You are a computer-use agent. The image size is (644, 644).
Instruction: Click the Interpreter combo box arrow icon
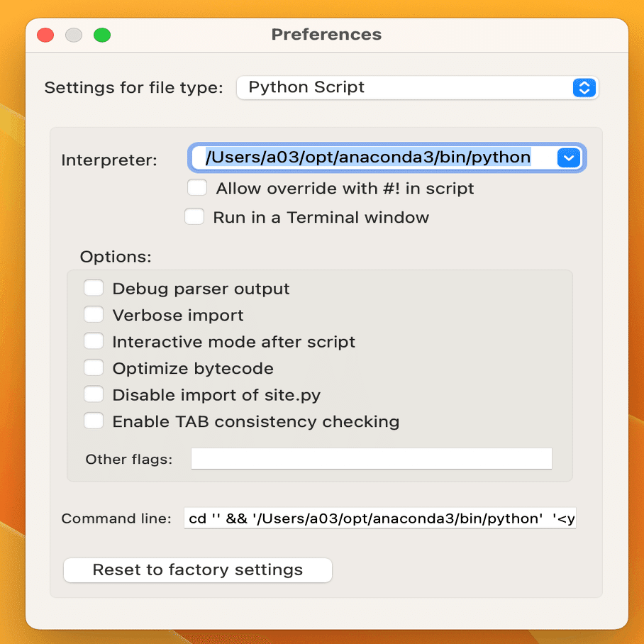tap(569, 157)
